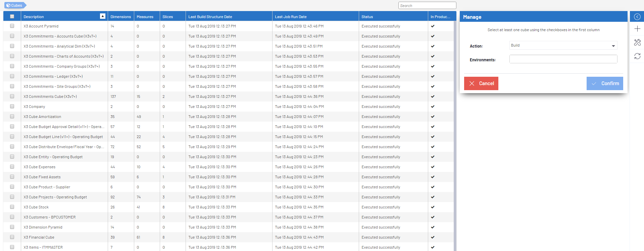Image resolution: width=644 pixels, height=251 pixels.
Task: Sort by Last Job Run Date header
Action: click(291, 17)
